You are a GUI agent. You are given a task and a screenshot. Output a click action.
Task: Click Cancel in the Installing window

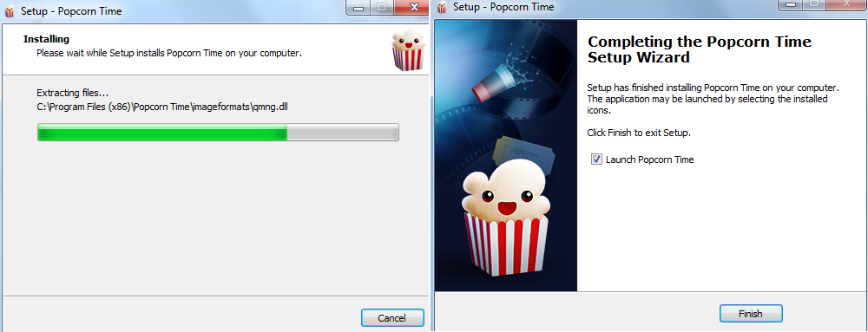tap(392, 317)
